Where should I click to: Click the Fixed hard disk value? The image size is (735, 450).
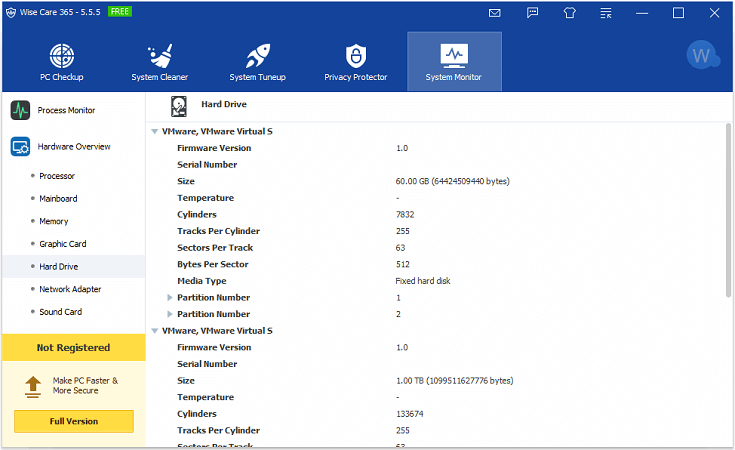(x=423, y=281)
